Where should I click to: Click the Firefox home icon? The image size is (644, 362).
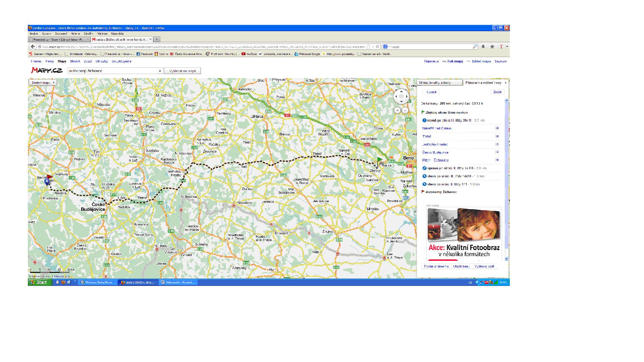point(492,47)
